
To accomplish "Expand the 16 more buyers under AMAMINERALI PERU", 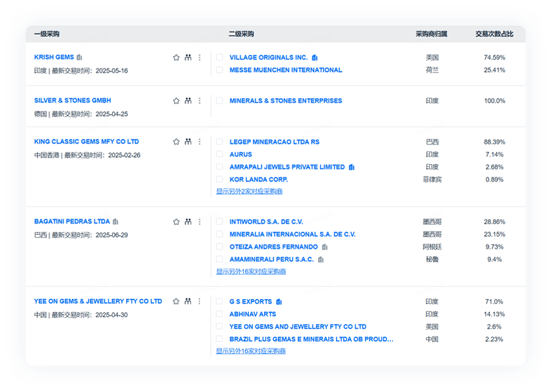I will pos(251,271).
